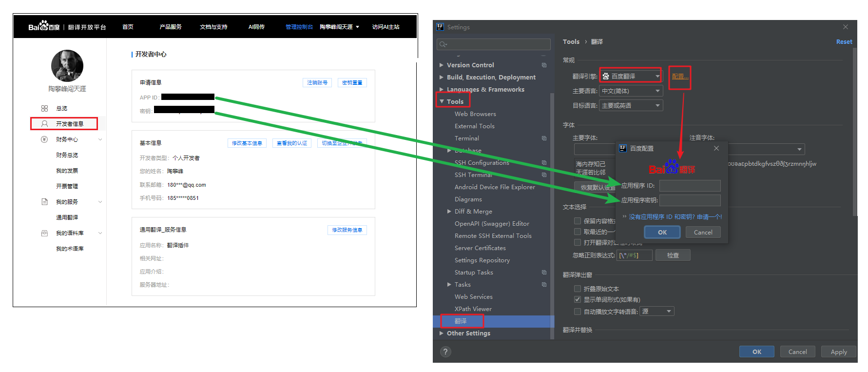
Task: Select Web Browsers in the Tools tree
Action: 475,114
